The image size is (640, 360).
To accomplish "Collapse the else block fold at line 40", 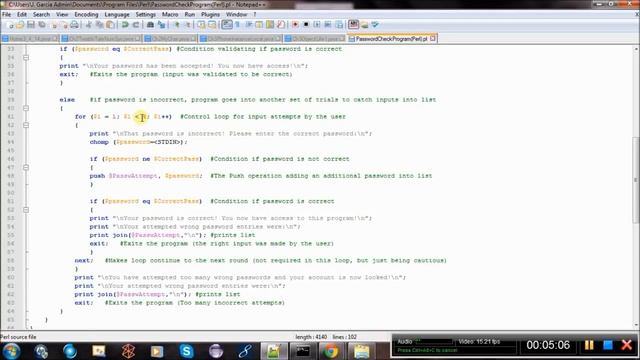I will tap(26, 108).
